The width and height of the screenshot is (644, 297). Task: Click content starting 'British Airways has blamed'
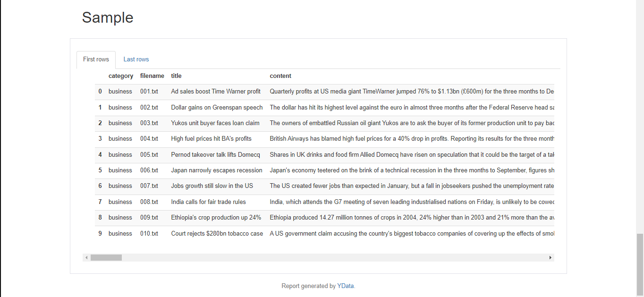coord(412,139)
